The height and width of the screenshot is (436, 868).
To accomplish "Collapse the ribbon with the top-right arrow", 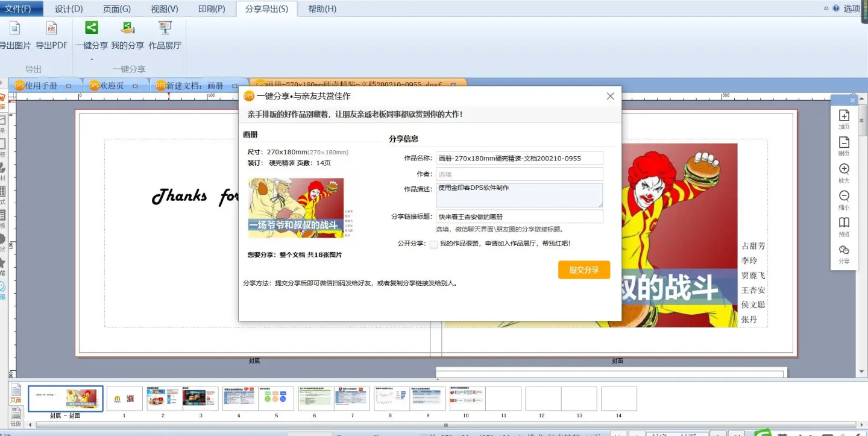I will pyautogui.click(x=826, y=8).
